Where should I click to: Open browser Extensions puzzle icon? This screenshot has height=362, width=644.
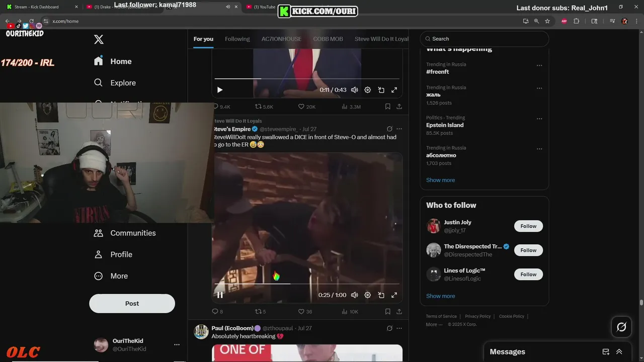click(x=577, y=21)
